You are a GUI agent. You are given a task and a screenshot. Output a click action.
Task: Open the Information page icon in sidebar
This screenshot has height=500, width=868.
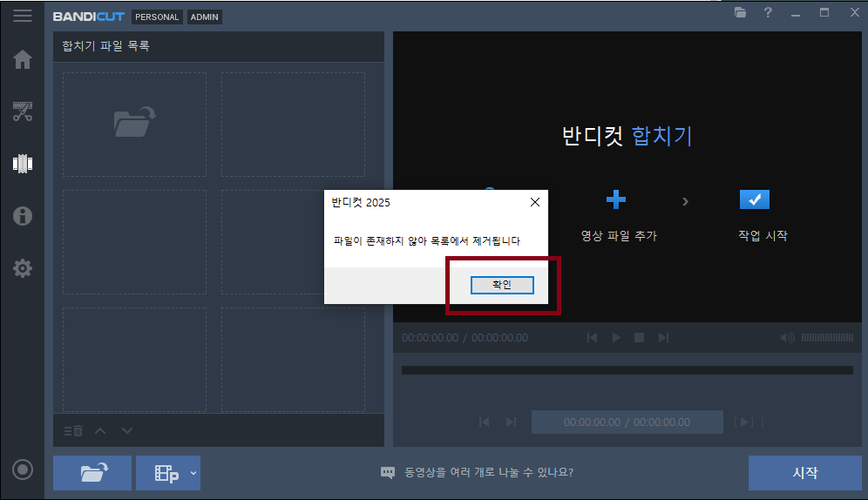pyautogui.click(x=23, y=216)
